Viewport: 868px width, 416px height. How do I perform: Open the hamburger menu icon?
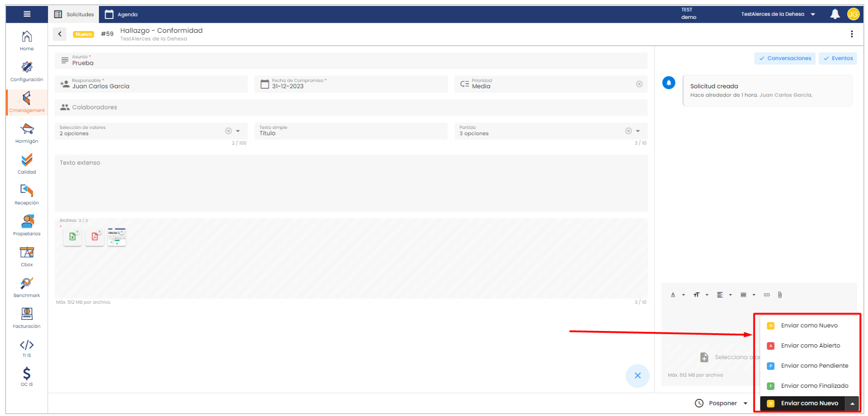(27, 14)
